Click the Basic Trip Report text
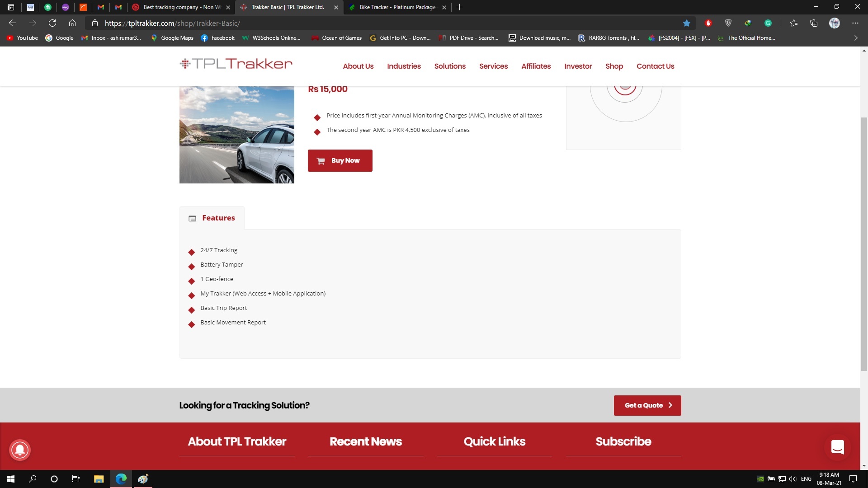868x488 pixels. pyautogui.click(x=224, y=308)
